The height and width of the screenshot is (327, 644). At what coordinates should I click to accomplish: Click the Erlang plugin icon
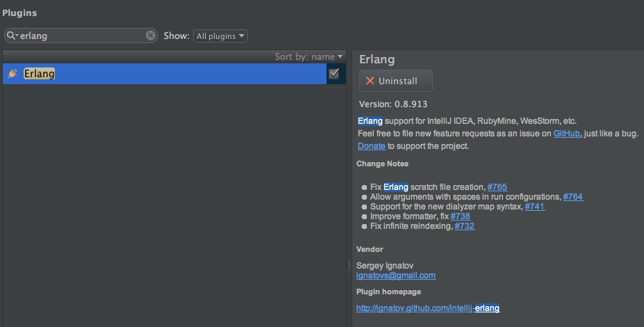coord(13,74)
